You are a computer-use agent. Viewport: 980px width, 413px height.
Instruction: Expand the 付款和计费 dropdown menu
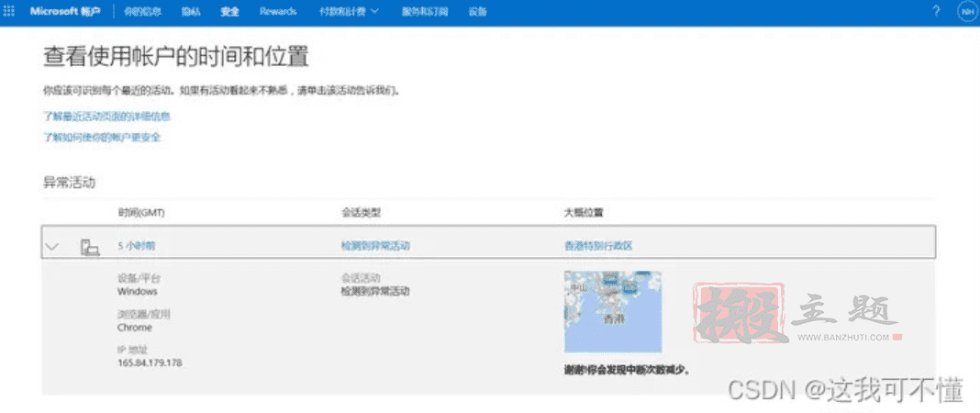349,11
